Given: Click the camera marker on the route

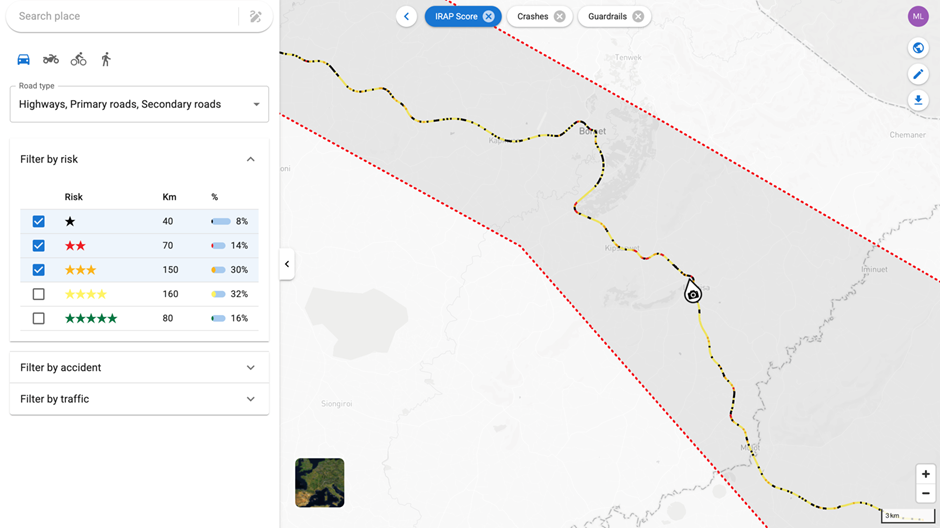Looking at the screenshot, I should (693, 293).
